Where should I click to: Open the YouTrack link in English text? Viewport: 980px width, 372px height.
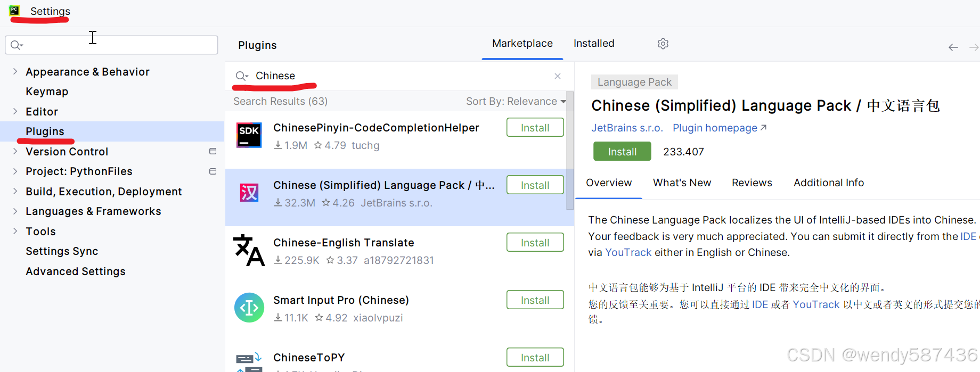coord(628,252)
